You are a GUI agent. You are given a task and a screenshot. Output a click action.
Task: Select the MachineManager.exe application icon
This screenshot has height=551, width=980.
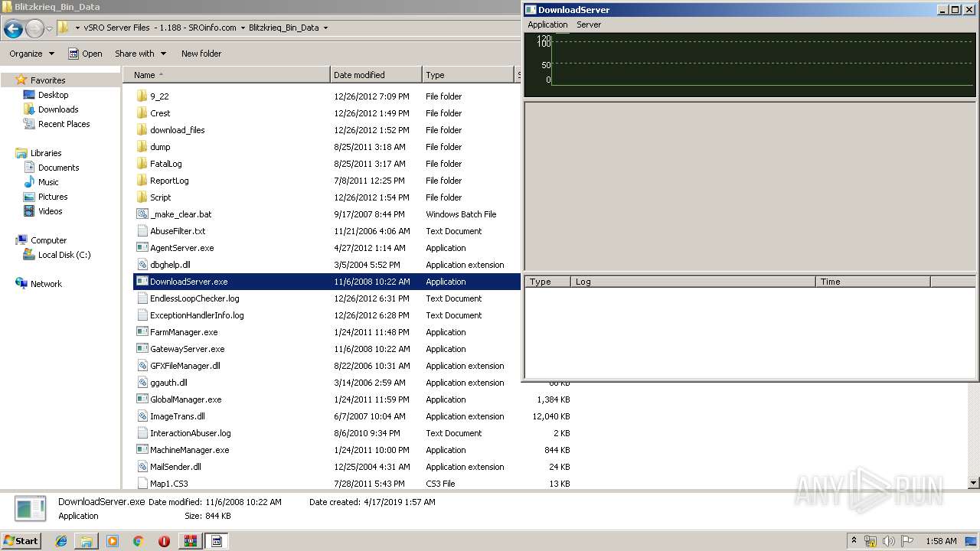142,450
